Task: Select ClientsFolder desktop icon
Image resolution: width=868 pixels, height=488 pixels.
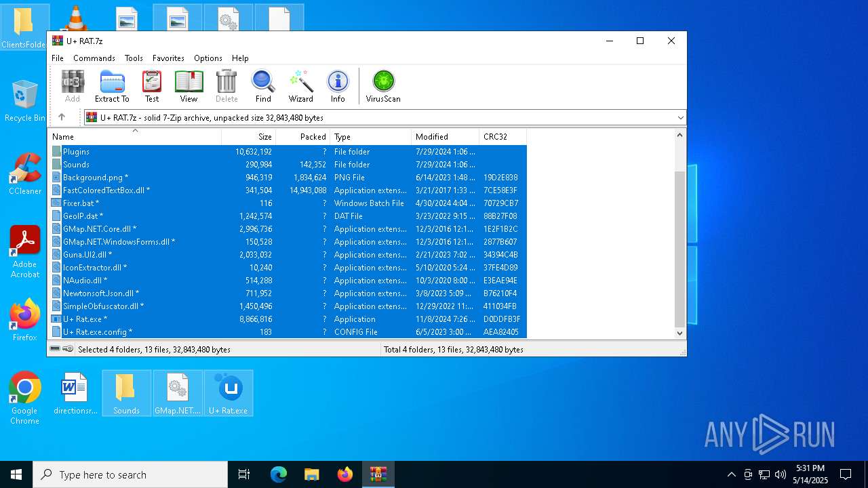Action: point(24,27)
